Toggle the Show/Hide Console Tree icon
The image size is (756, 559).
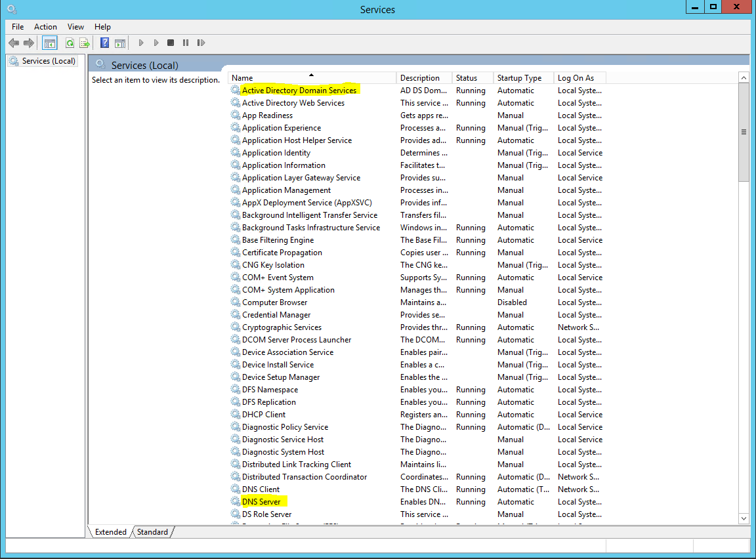pos(50,43)
